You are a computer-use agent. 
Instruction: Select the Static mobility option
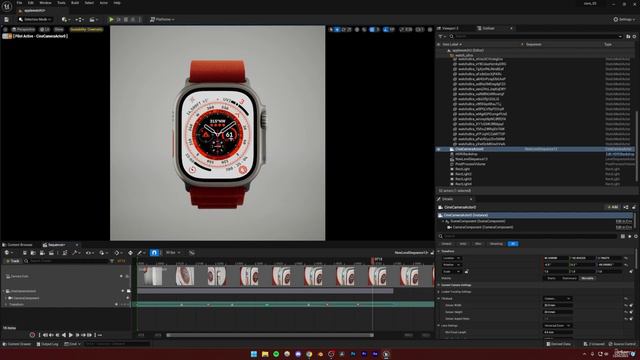coord(551,278)
